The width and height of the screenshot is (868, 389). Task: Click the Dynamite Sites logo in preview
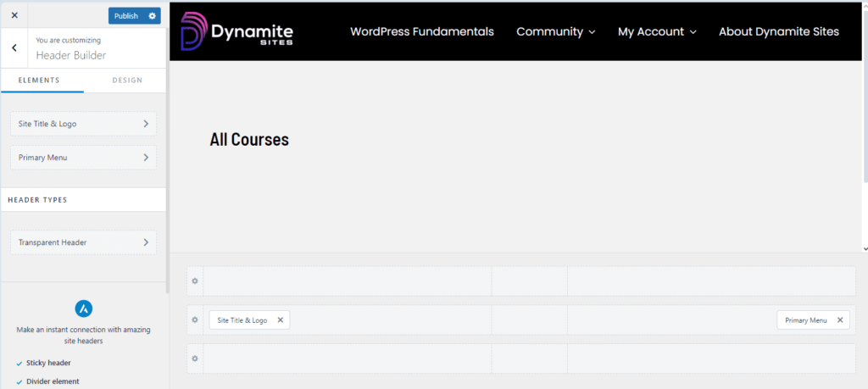(237, 31)
